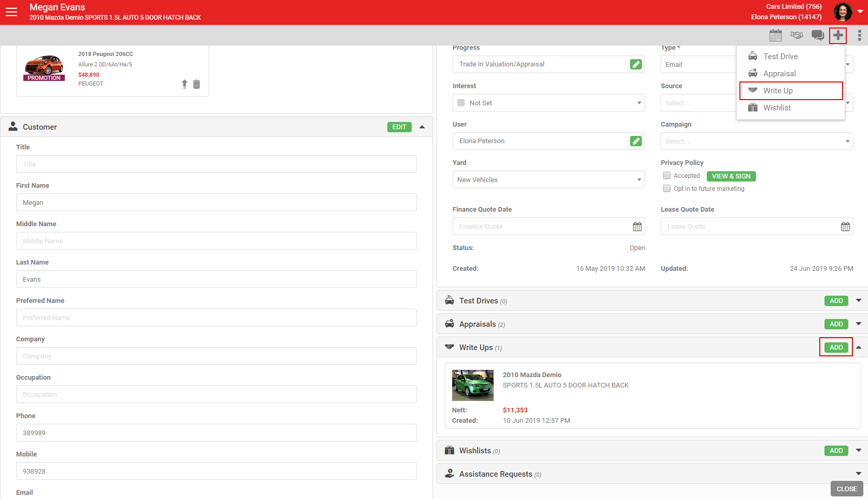Viewport: 868px width, 499px height.
Task: Open the green Mazda Demio write-up thumbnail
Action: click(x=473, y=385)
